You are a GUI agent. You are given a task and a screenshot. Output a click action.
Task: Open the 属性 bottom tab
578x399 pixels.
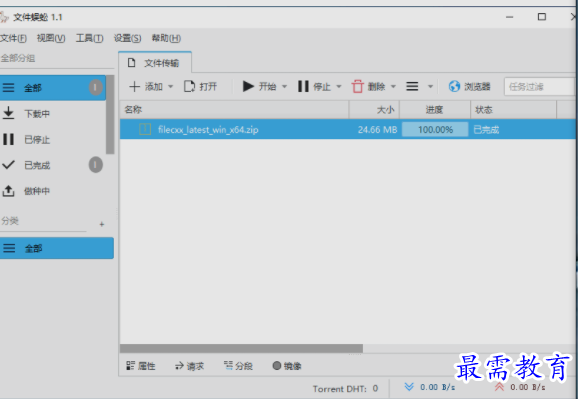pyautogui.click(x=141, y=366)
